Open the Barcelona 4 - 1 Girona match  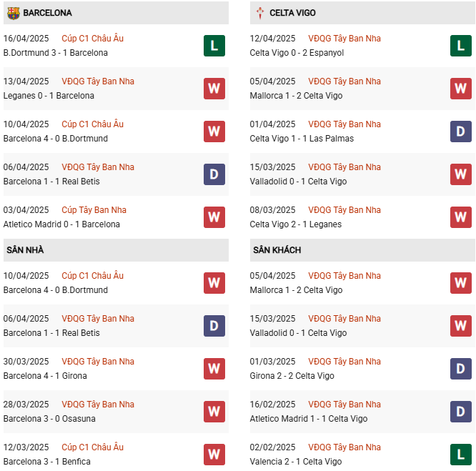[45, 376]
